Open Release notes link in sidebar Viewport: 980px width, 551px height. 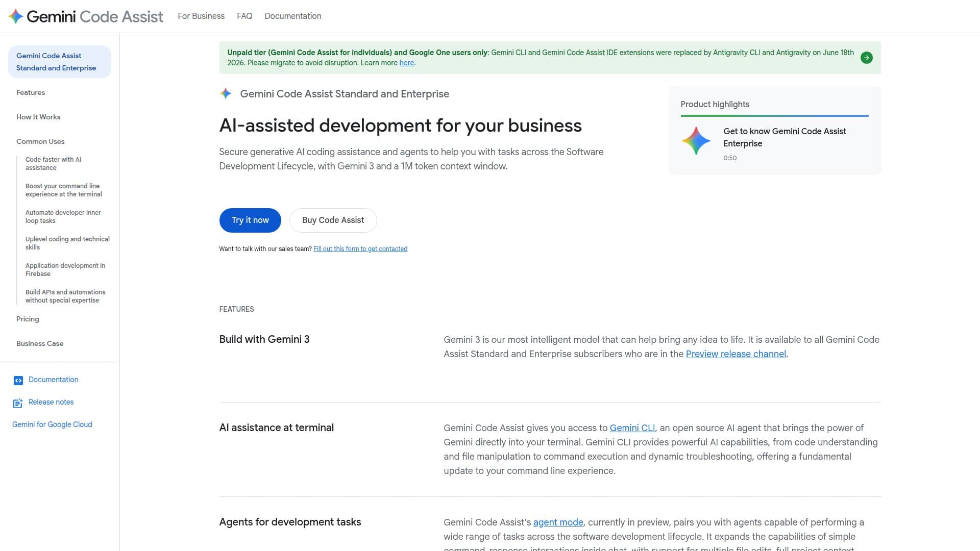point(51,402)
